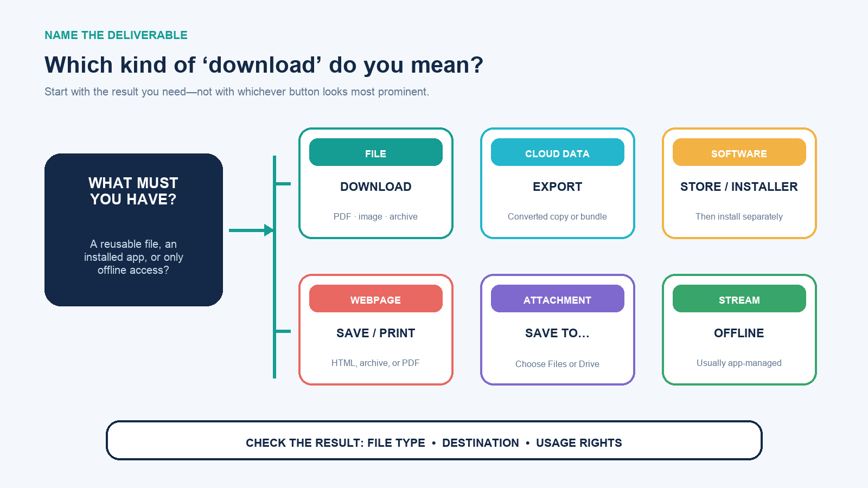Click 'Usually app-managed' caption
Image resolution: width=868 pixels, height=488 pixels.
(x=739, y=363)
